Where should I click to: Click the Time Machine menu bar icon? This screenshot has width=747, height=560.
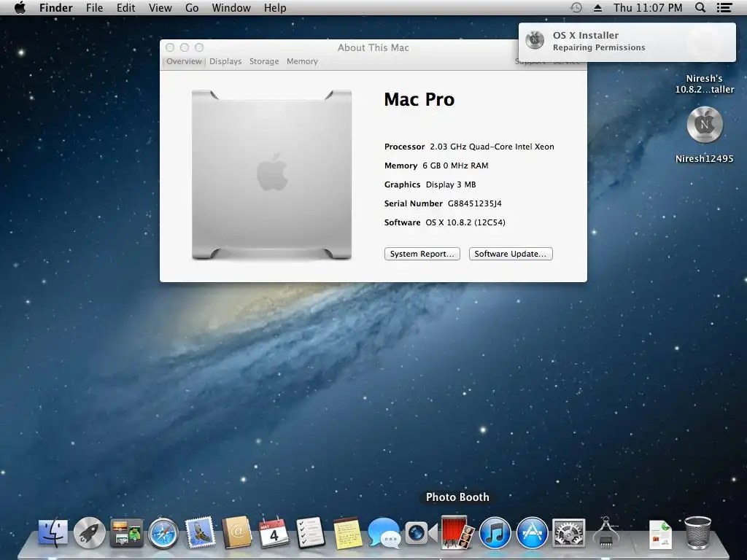tap(576, 7)
